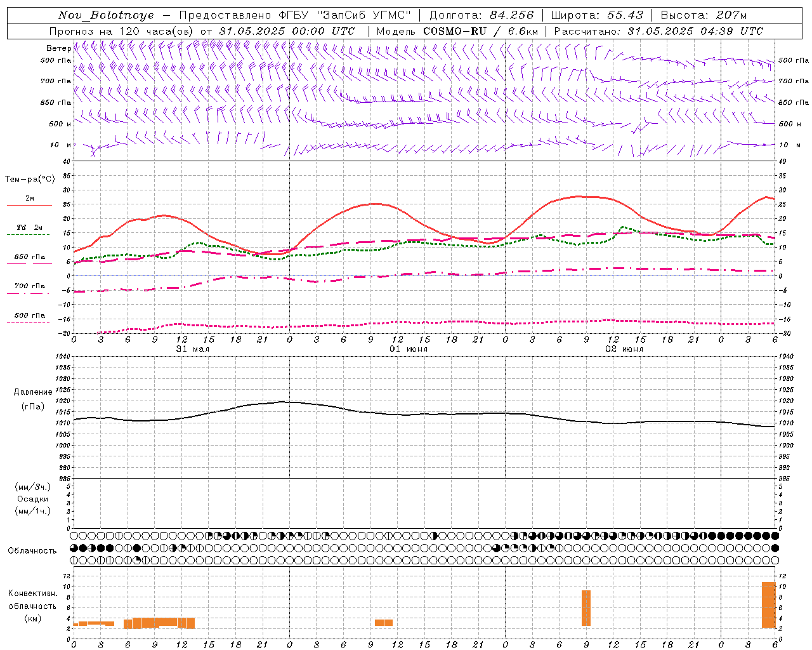Viewport: 812px width, 650px height.
Task: Click the Облачность row label
Action: (32, 550)
